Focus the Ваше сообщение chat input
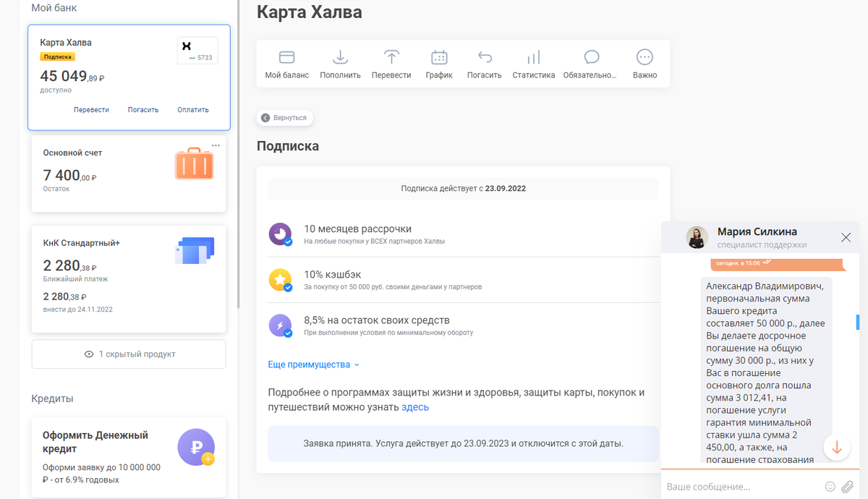868x499 pixels. (x=742, y=487)
